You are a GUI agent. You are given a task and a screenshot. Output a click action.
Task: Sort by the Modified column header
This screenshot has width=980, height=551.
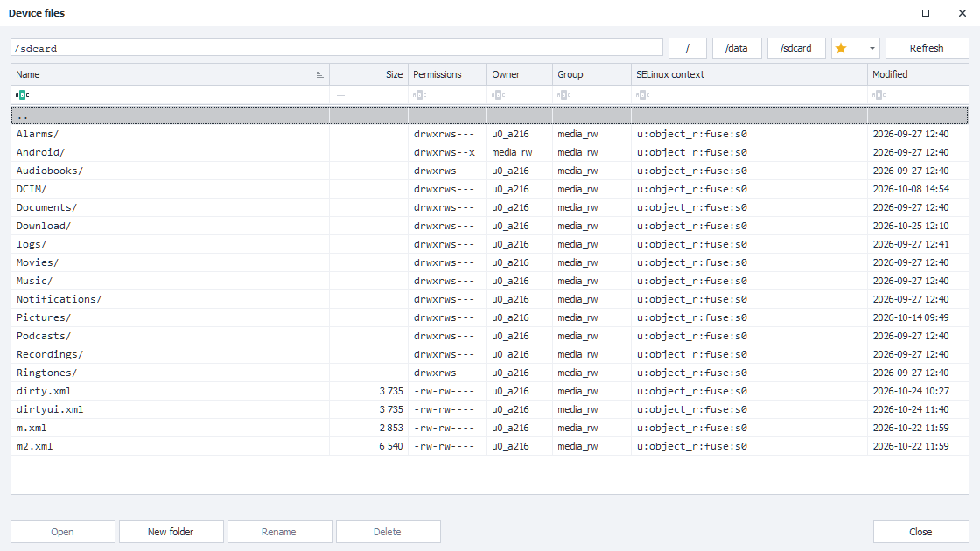[918, 74]
